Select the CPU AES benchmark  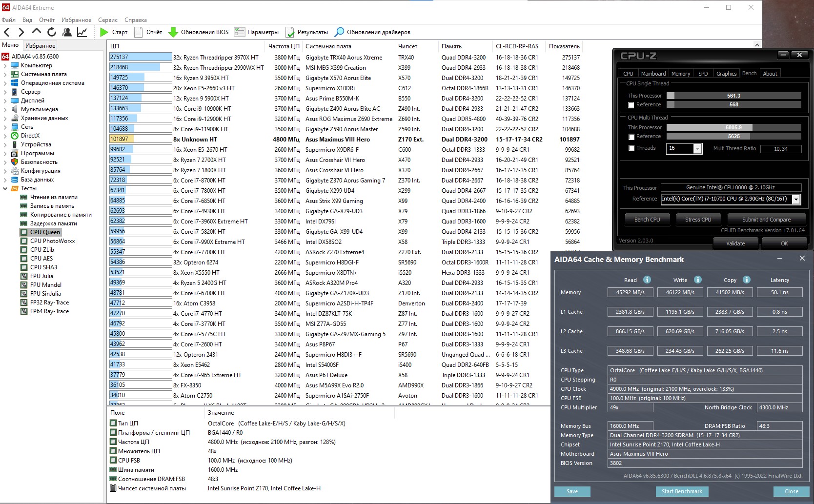(x=41, y=259)
